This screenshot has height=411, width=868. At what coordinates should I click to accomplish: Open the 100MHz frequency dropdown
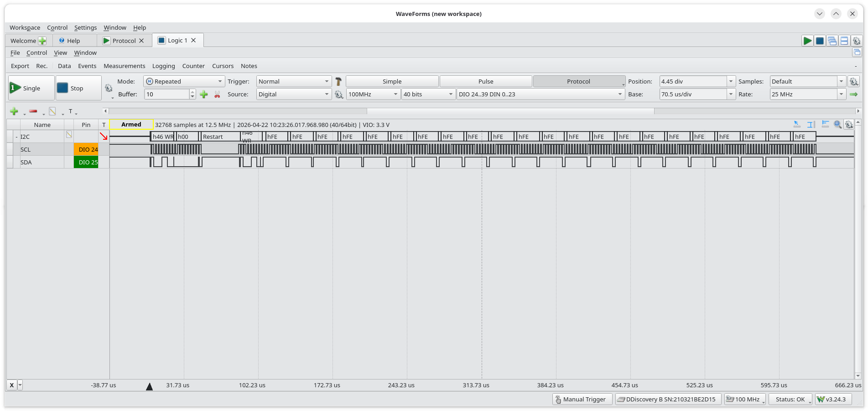[x=373, y=94]
